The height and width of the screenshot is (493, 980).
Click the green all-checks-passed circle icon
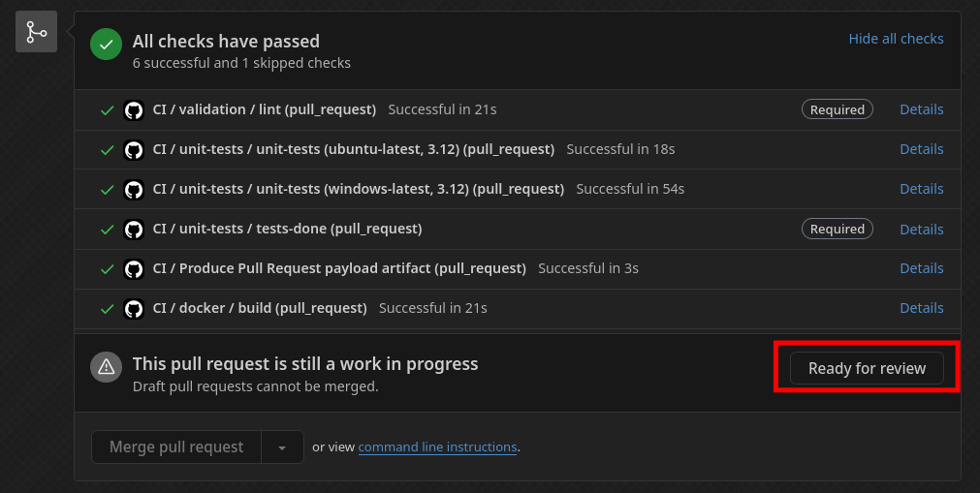(x=106, y=44)
